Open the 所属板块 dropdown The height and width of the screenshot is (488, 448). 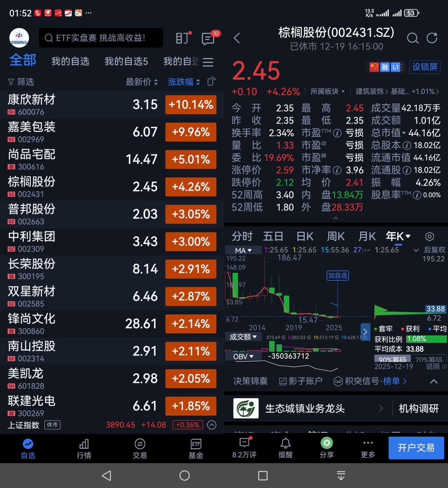[x=328, y=92]
